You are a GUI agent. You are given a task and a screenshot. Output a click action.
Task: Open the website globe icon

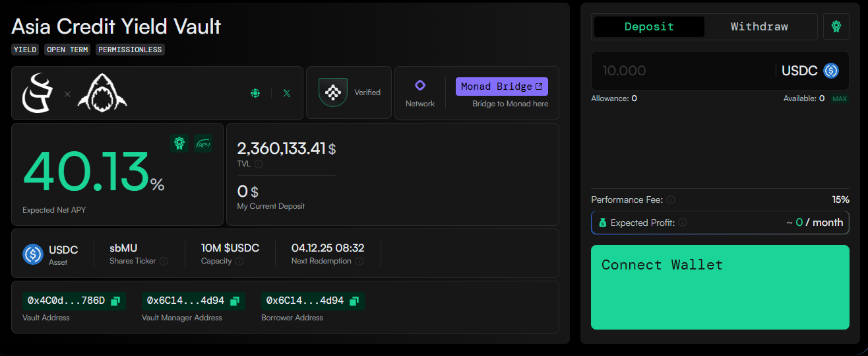(255, 93)
